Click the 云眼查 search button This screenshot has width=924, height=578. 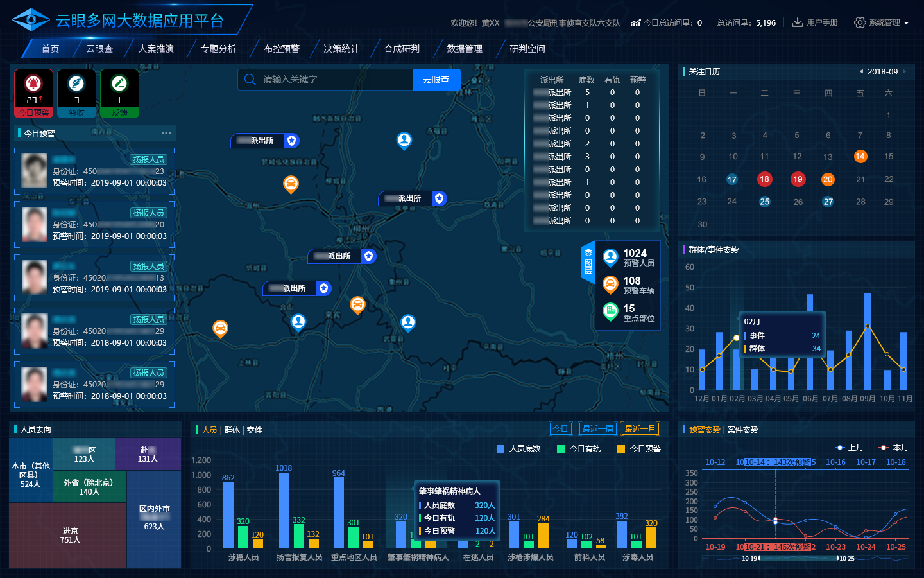pos(436,80)
